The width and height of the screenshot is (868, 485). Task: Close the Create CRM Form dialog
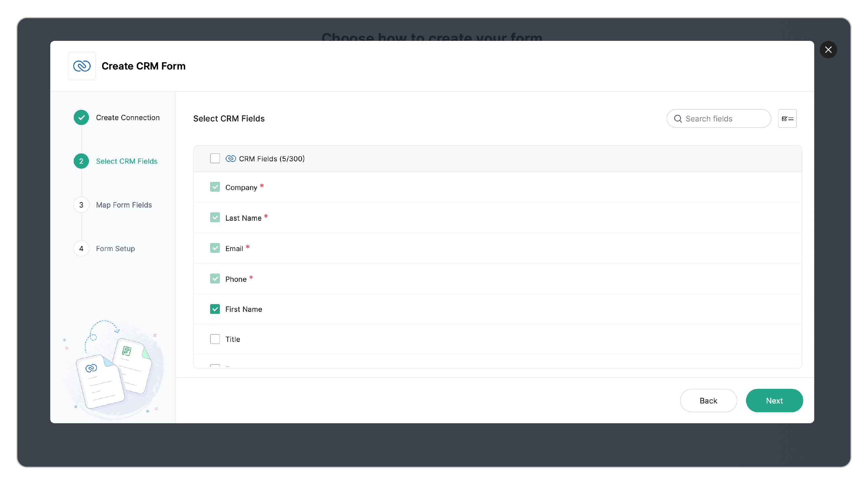tap(829, 50)
